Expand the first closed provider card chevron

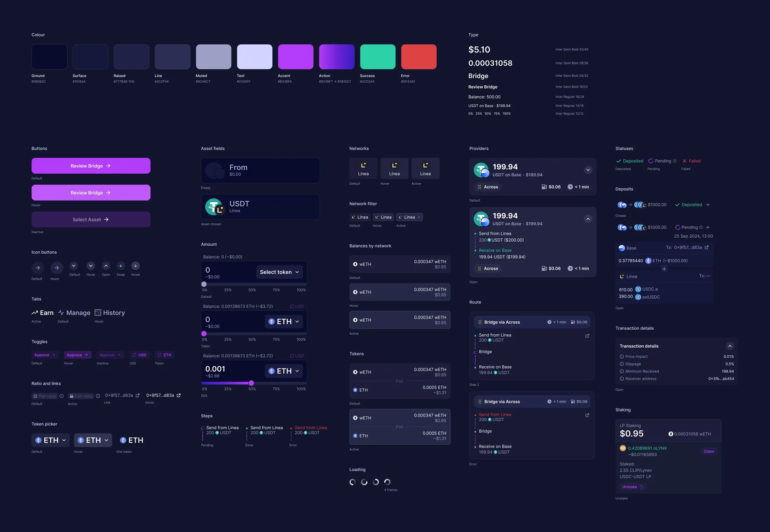coord(588,170)
